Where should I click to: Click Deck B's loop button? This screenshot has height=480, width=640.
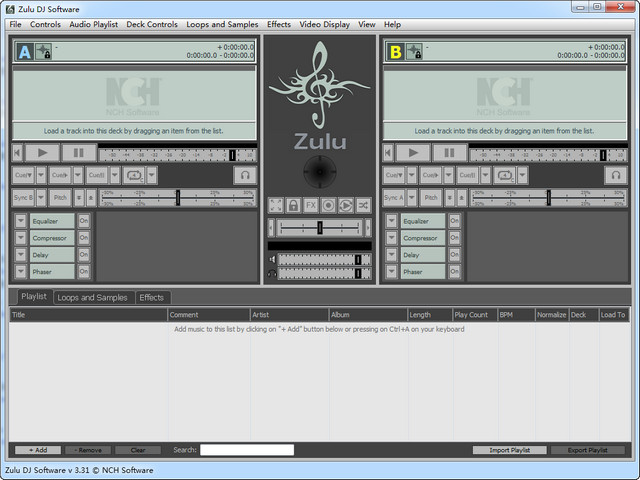(504, 175)
